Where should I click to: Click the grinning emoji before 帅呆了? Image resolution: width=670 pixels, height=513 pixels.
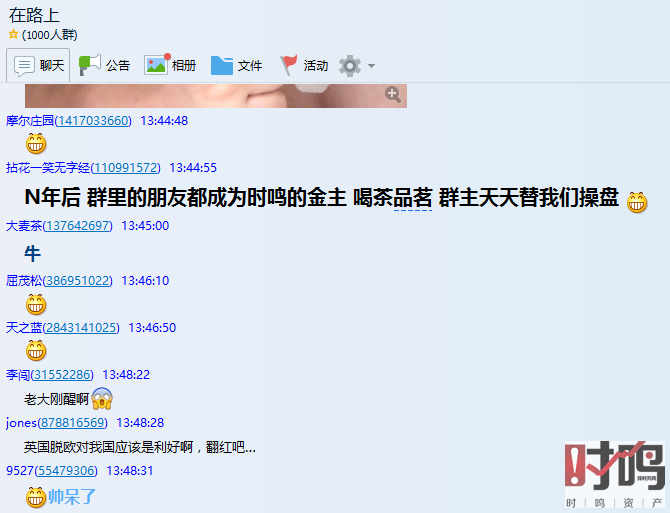pyautogui.click(x=36, y=497)
